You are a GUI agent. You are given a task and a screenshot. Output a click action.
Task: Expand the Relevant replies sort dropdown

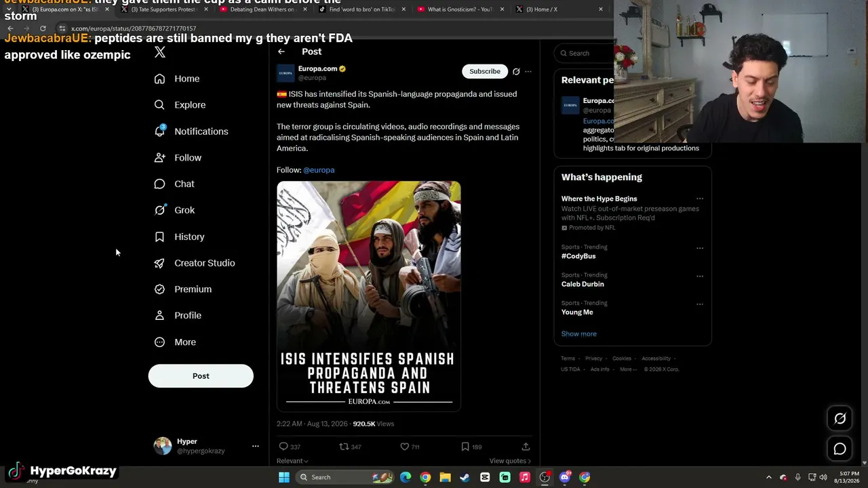tap(292, 461)
